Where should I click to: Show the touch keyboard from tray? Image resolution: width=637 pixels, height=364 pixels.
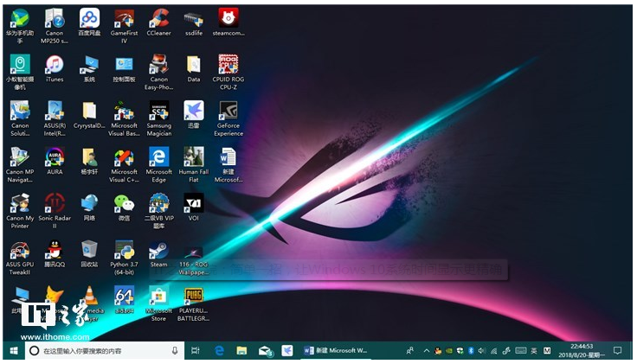[x=521, y=351]
